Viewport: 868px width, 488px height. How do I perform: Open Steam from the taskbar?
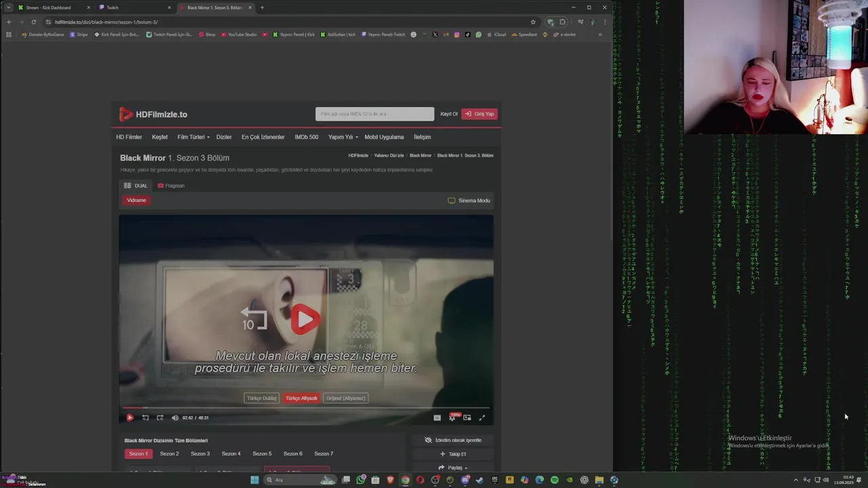480,480
